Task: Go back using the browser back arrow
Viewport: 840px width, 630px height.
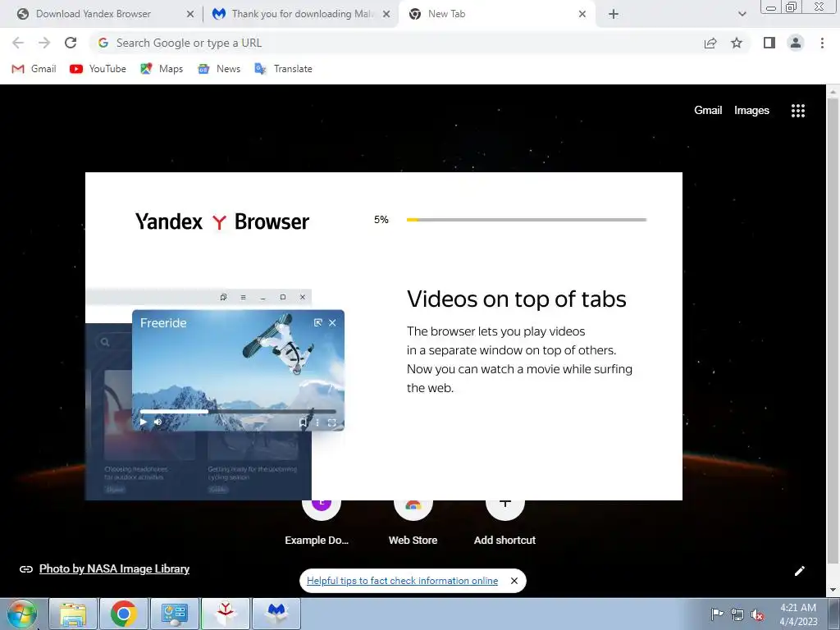Action: [x=18, y=43]
